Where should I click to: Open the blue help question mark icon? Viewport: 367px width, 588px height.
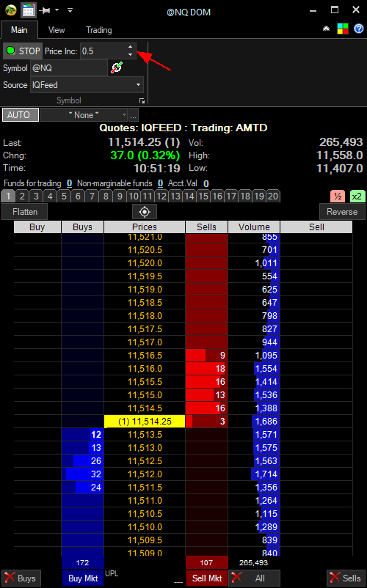coord(359,29)
